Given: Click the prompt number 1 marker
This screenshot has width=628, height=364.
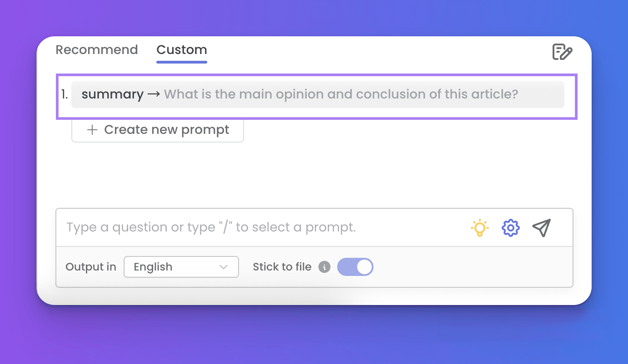Looking at the screenshot, I should [x=65, y=94].
